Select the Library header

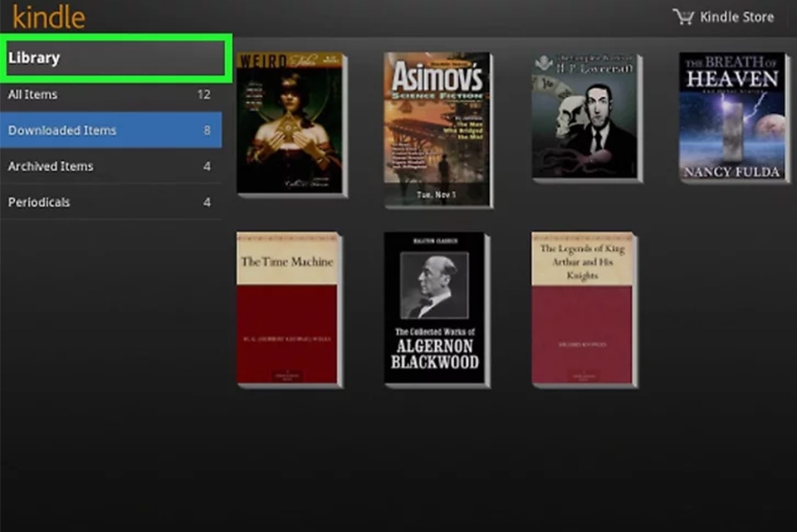[x=116, y=58]
